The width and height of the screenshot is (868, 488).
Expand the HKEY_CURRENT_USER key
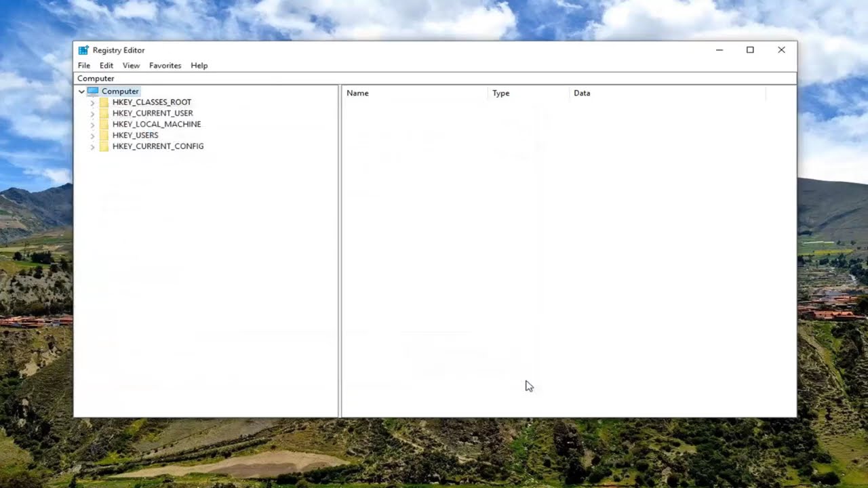(92, 113)
